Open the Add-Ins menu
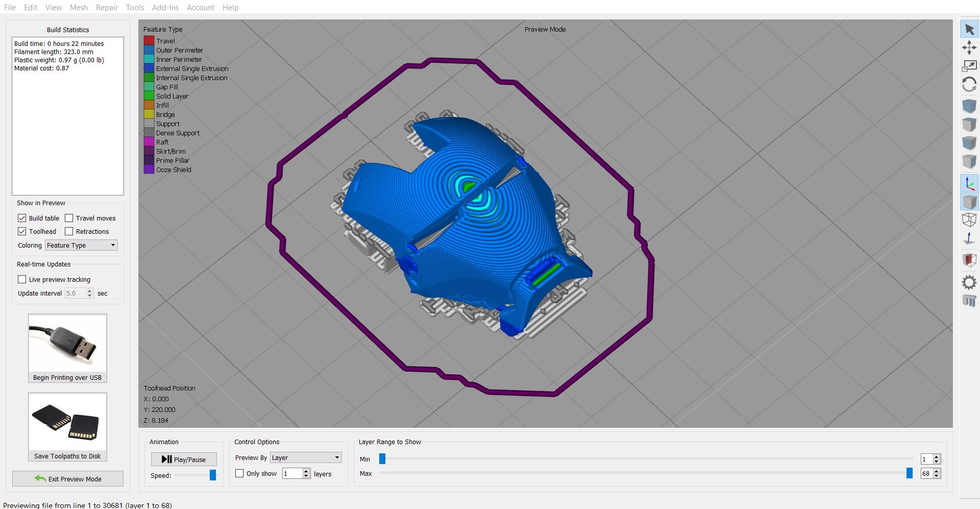Viewport: 980px width, 509px height. pyautogui.click(x=165, y=8)
